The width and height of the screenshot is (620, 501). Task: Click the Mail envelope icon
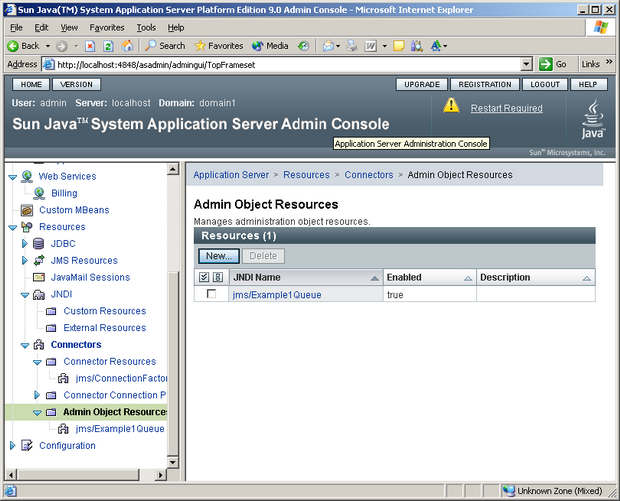(328, 46)
